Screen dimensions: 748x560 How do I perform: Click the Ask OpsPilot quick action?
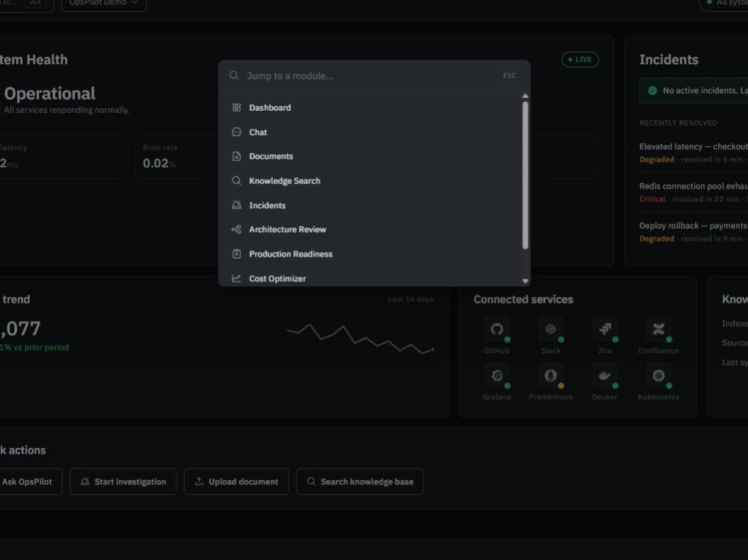pos(27,481)
